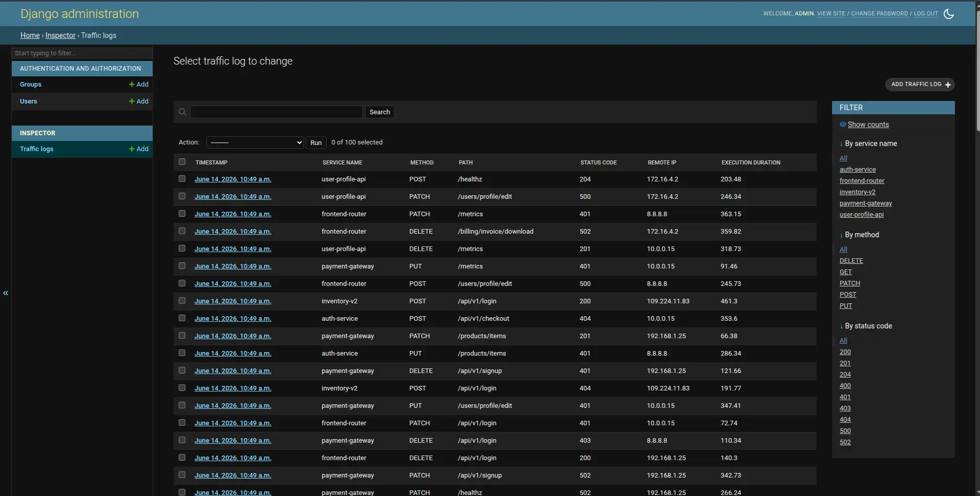Screen dimensions: 980x496
Task: Add a Traffic log from the sidebar
Action: (139, 149)
